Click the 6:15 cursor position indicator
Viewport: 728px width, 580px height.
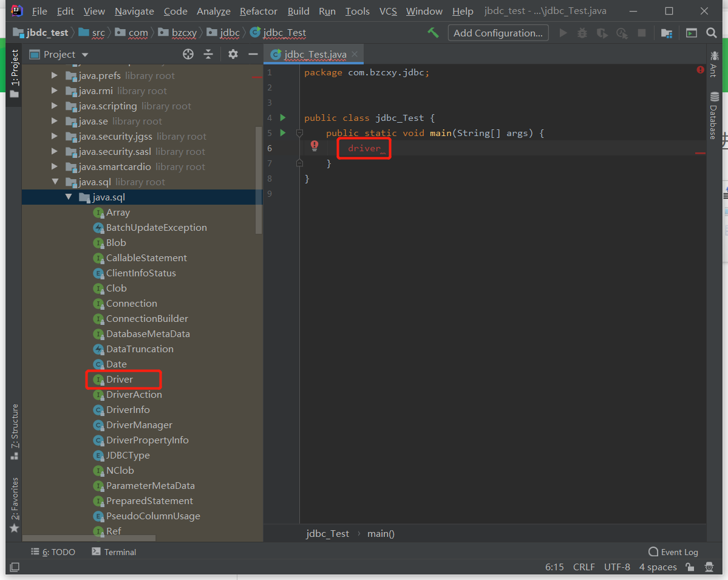click(554, 567)
